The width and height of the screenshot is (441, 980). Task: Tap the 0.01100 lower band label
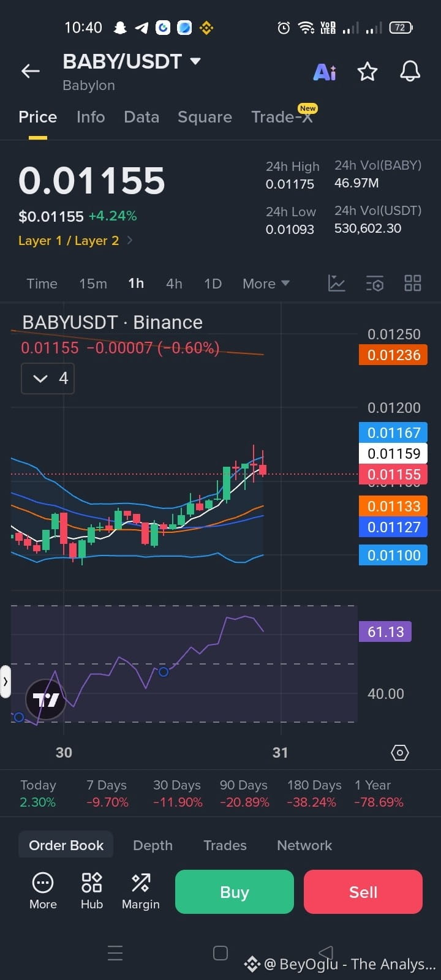(x=393, y=556)
